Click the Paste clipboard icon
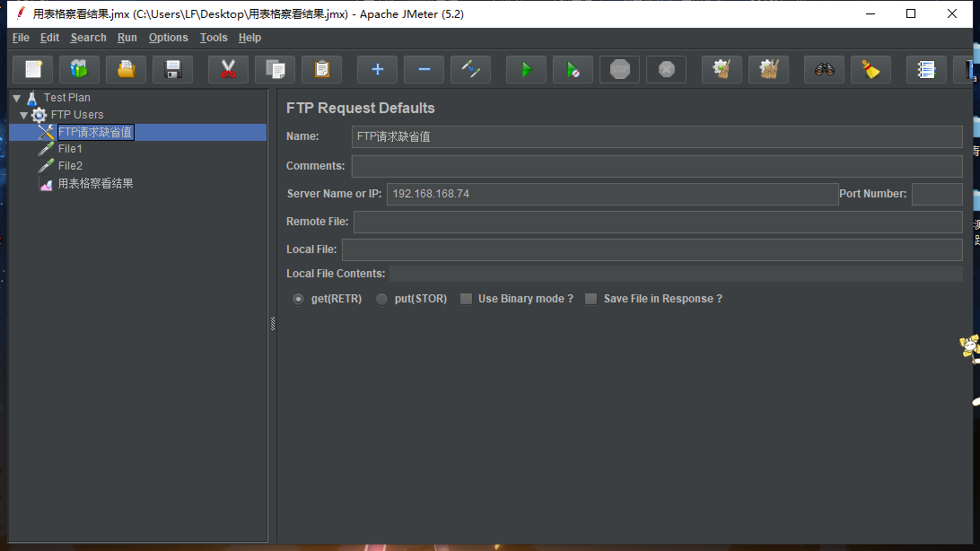Viewport: 980px width, 551px height. (322, 69)
